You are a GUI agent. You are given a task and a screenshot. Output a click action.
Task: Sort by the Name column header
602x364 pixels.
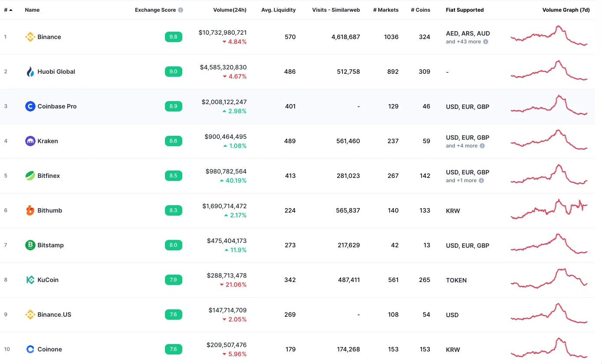click(x=32, y=10)
